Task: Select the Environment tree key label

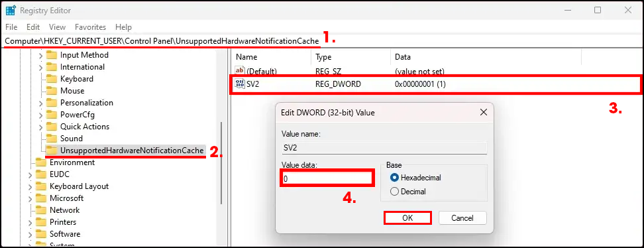Action: (72, 162)
